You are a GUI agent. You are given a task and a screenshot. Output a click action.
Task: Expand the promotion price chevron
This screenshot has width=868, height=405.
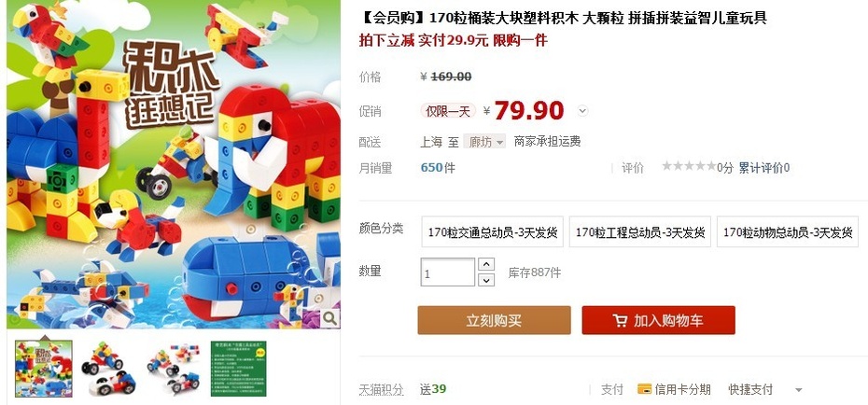coord(581,111)
